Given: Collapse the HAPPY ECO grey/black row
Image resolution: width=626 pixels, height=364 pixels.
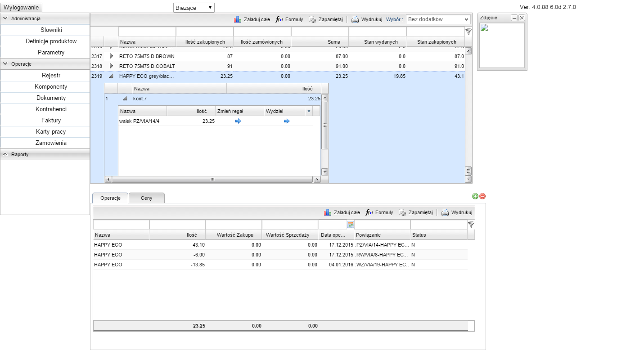Looking at the screenshot, I should [111, 76].
